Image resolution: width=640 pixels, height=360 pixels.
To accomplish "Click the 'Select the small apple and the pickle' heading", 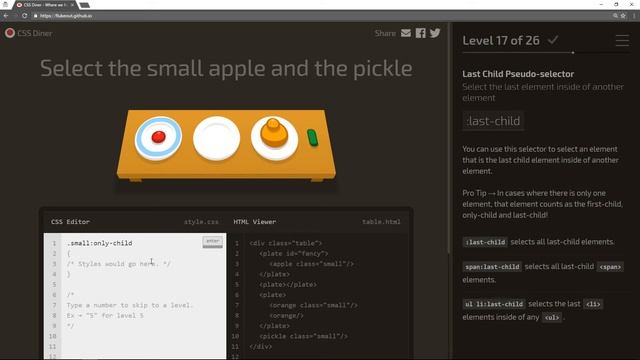I will [226, 68].
